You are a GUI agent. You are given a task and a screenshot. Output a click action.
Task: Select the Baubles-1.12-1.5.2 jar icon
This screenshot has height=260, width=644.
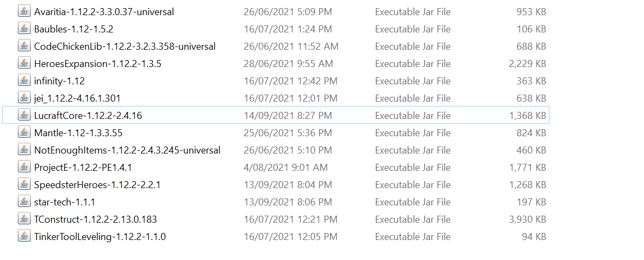click(x=24, y=29)
